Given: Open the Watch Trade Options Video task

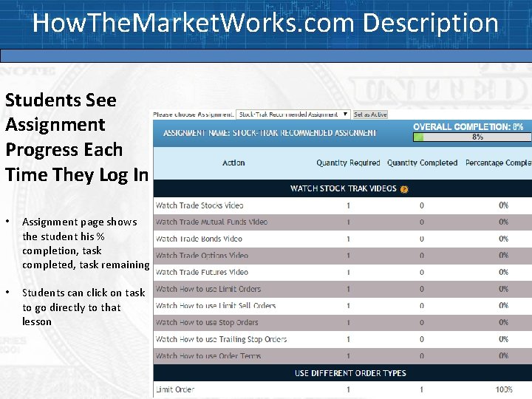Looking at the screenshot, I should click(x=202, y=256).
